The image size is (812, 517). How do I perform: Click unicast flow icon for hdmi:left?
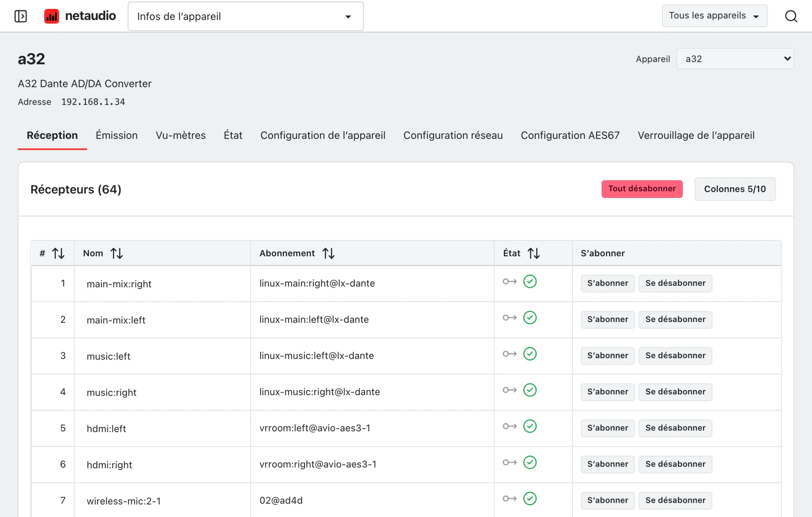coord(510,426)
